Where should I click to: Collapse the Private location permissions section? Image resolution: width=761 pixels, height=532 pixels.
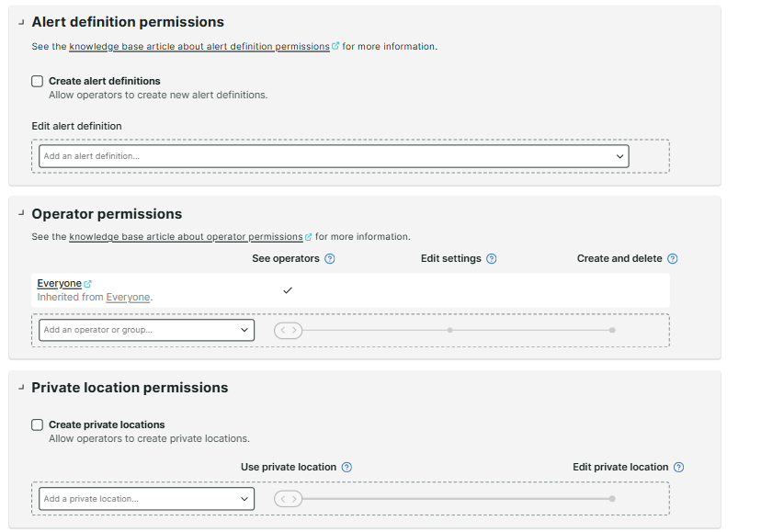[x=19, y=387]
